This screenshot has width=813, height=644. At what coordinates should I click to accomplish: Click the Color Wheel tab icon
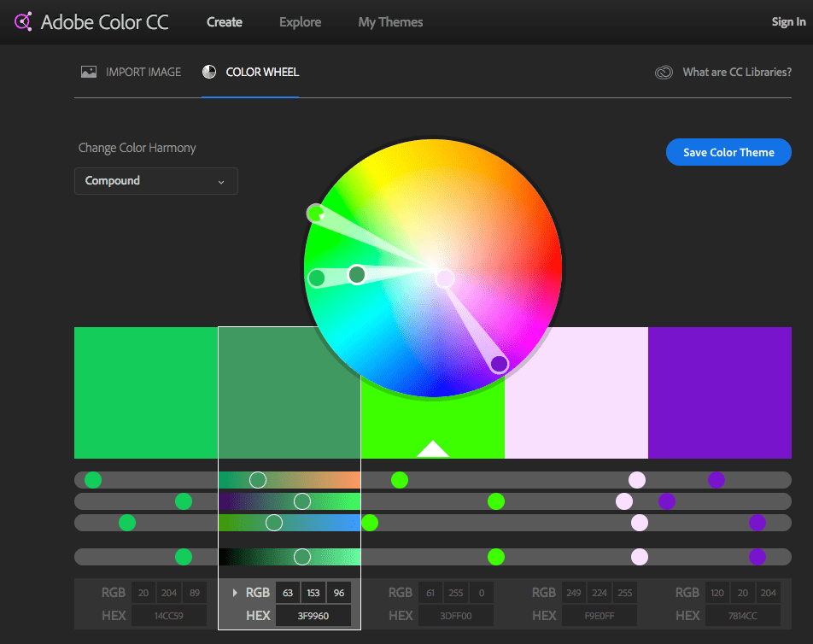pyautogui.click(x=209, y=73)
